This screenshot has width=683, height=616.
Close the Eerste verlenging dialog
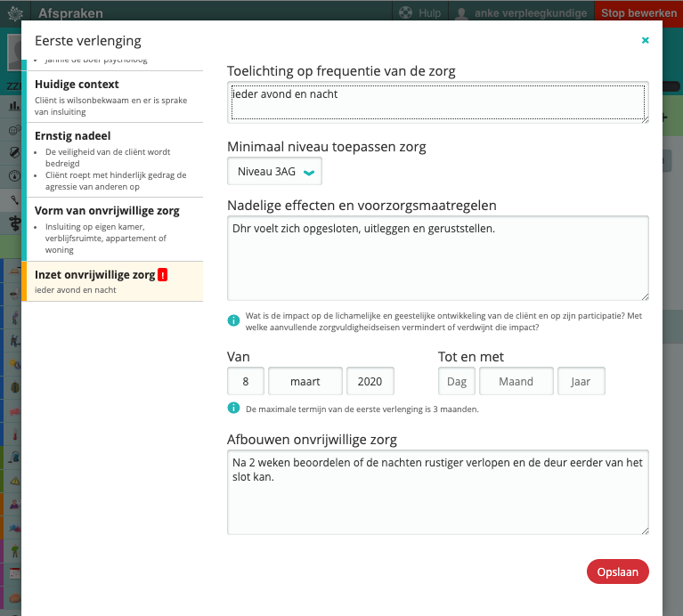[645, 40]
